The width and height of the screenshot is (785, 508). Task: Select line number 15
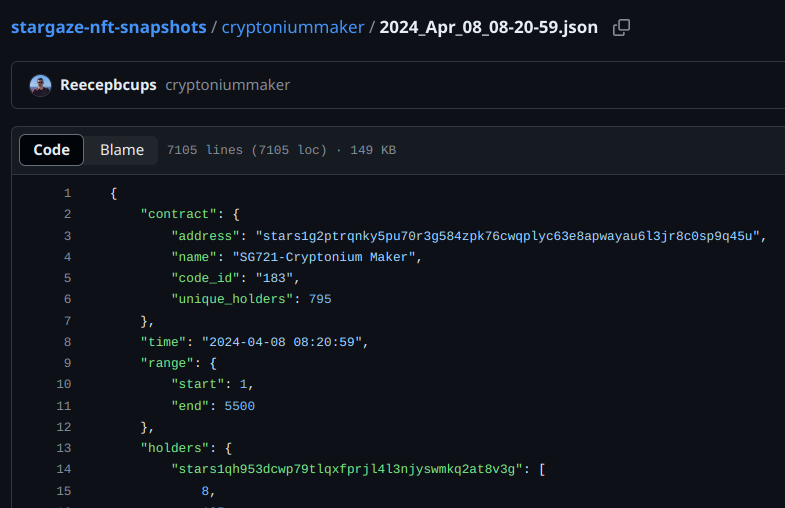(64, 491)
